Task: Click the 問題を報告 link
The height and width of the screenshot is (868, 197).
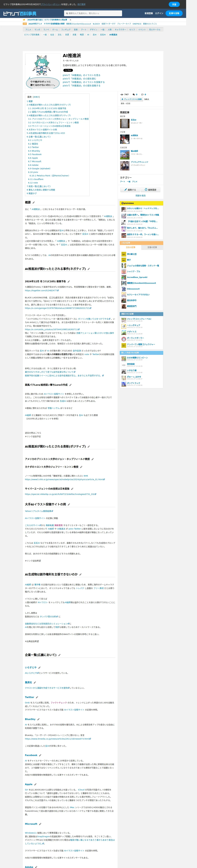Action: [x=141, y=196]
